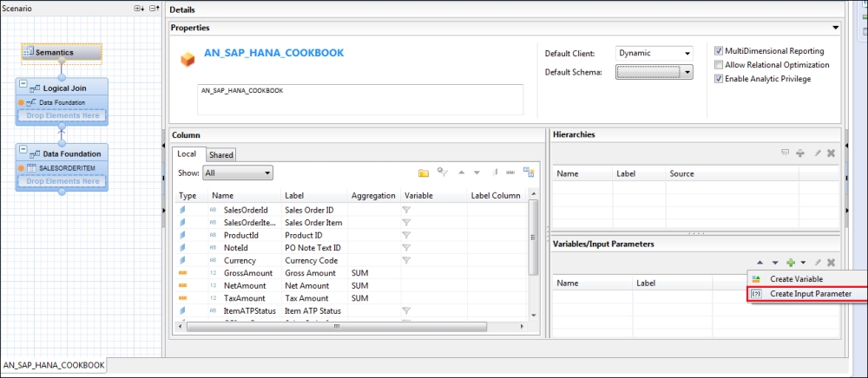
Task: Collapse the Properties section arrow
Action: pos(835,27)
